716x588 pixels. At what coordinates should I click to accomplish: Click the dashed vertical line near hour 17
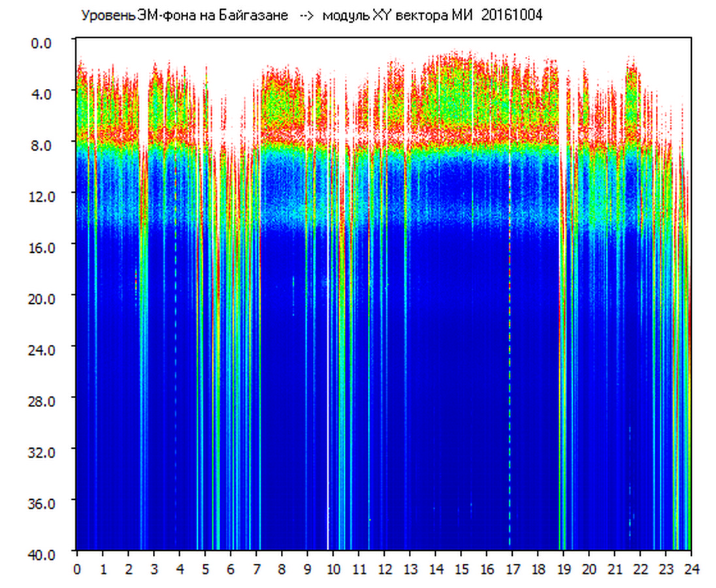510,392
